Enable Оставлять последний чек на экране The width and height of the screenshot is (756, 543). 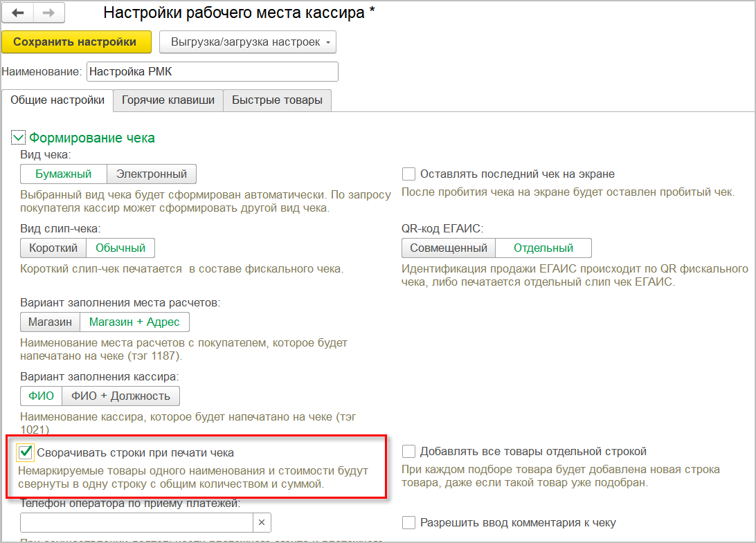pos(408,174)
